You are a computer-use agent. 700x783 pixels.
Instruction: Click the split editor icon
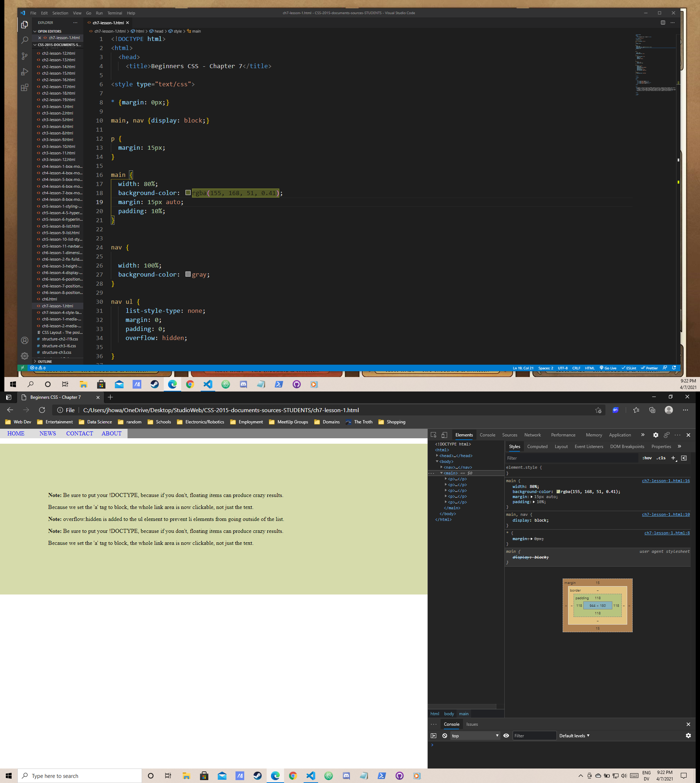(663, 23)
